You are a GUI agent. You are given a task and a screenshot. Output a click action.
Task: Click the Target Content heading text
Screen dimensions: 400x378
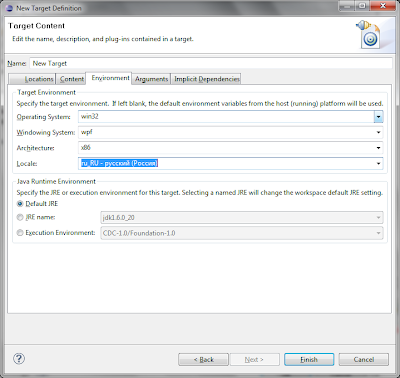[37, 26]
